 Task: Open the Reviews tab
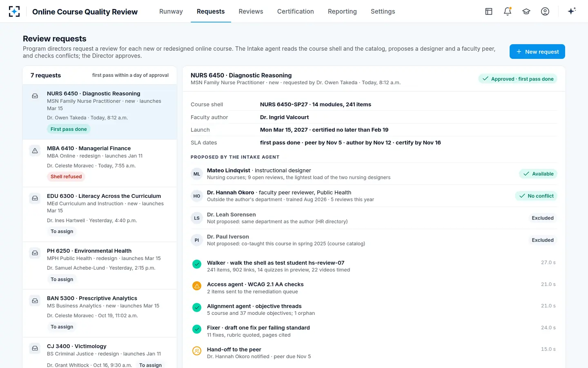pyautogui.click(x=251, y=11)
